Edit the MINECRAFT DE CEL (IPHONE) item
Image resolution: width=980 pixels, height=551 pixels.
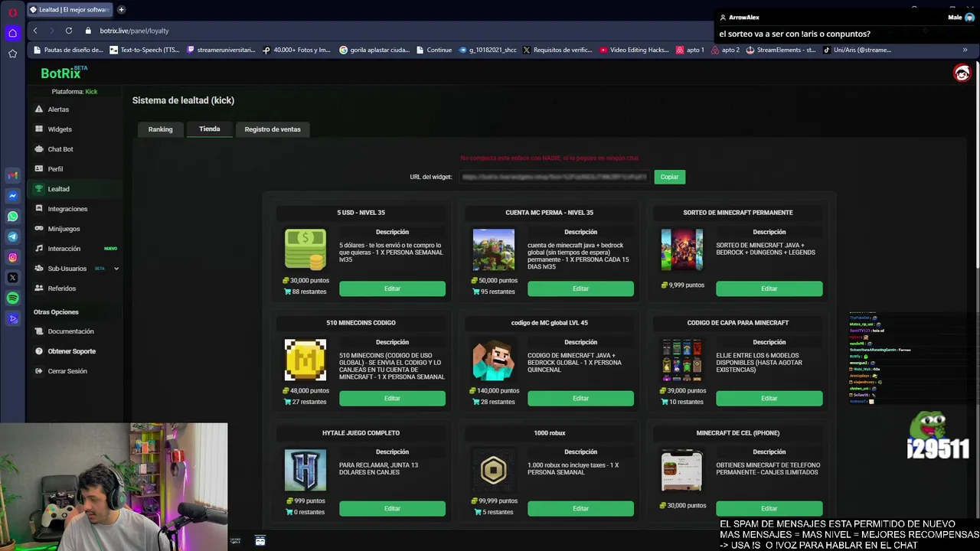click(769, 508)
